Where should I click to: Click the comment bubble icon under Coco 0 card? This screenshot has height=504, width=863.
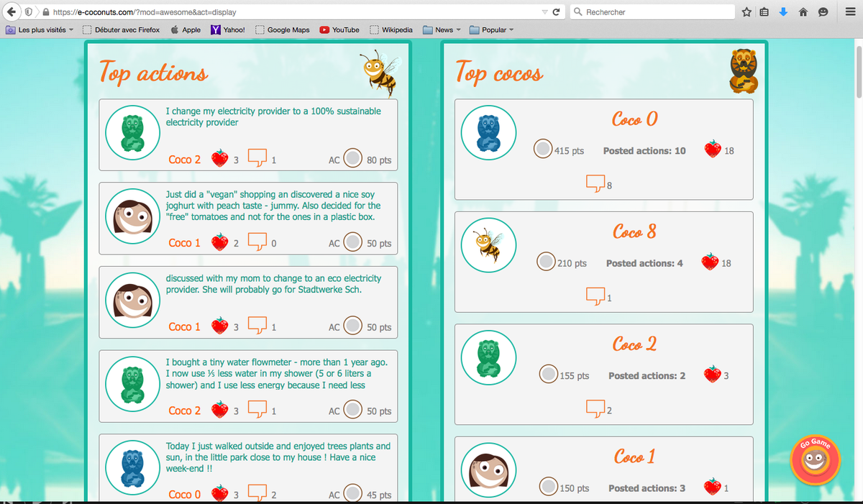[x=596, y=183]
